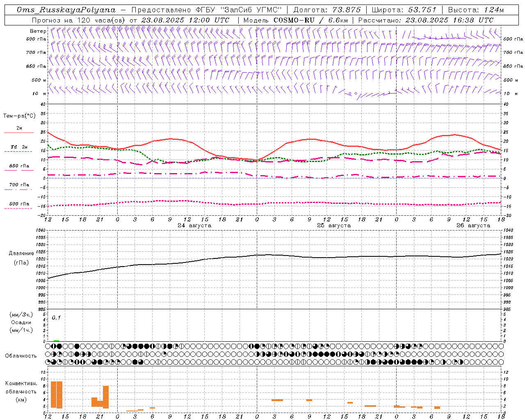Viewport: 525px width, 420px height.
Task: Click the 'Давление' pressure panel label
Action: tap(21, 253)
